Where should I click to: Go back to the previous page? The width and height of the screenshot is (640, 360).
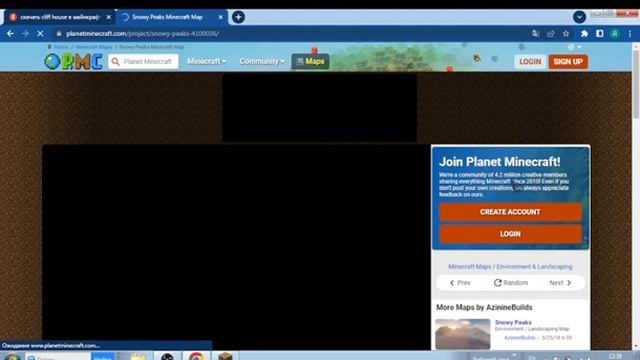point(10,33)
